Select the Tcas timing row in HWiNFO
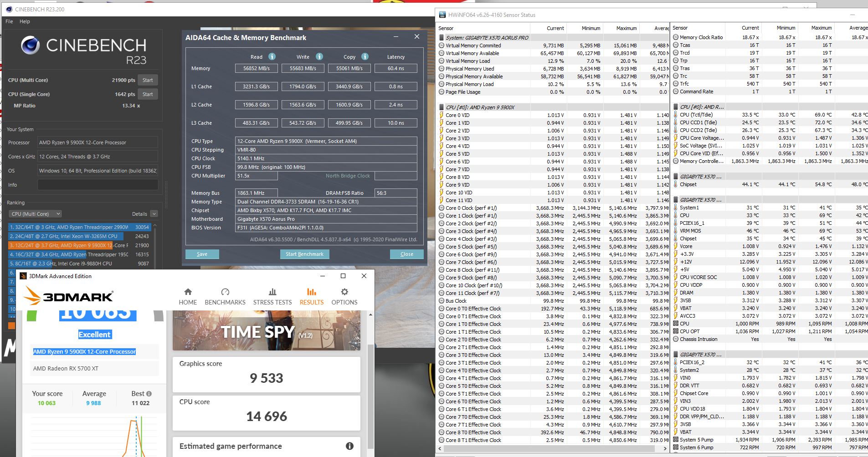 [770, 45]
